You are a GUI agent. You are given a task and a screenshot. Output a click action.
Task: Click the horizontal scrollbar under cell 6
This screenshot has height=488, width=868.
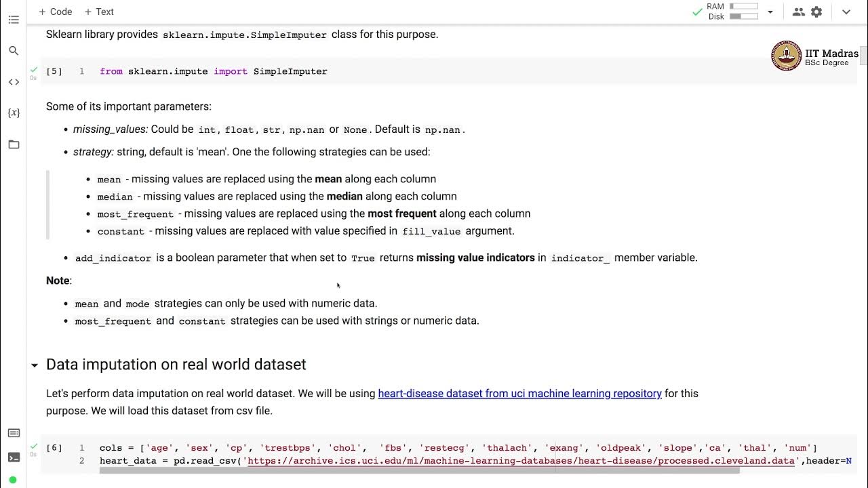[x=419, y=470]
